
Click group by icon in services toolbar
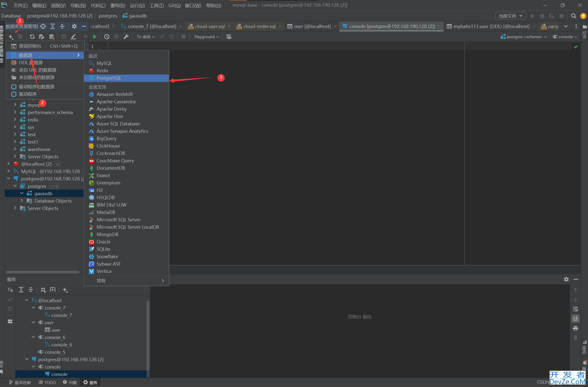coord(43,290)
